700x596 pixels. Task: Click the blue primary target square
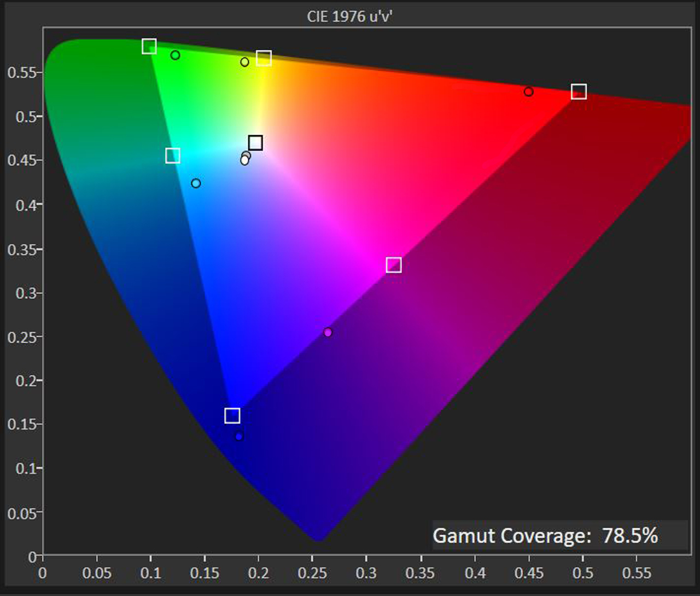click(232, 415)
